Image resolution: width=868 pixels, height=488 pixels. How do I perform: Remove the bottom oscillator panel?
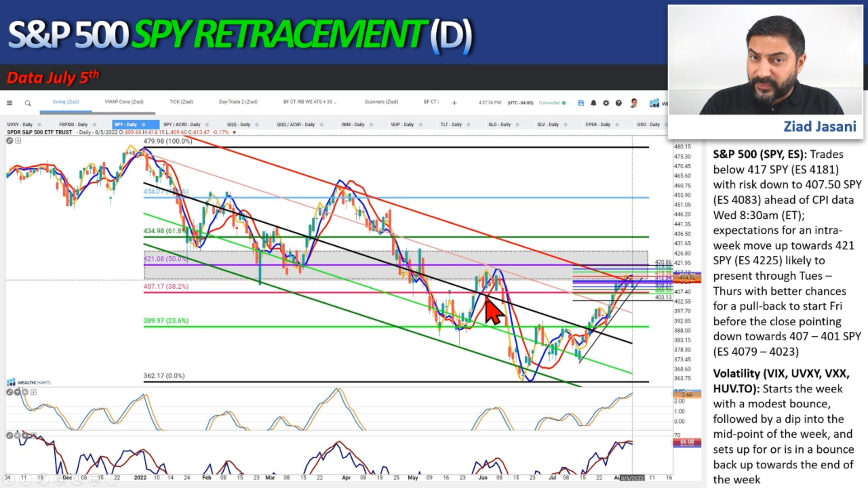tap(9, 435)
